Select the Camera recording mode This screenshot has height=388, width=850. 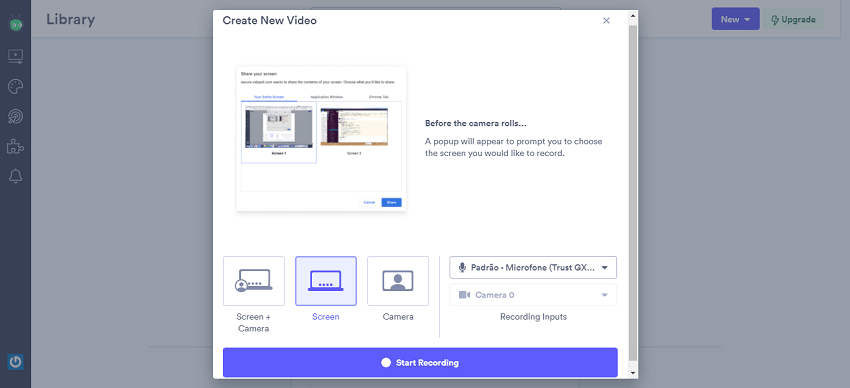point(398,281)
